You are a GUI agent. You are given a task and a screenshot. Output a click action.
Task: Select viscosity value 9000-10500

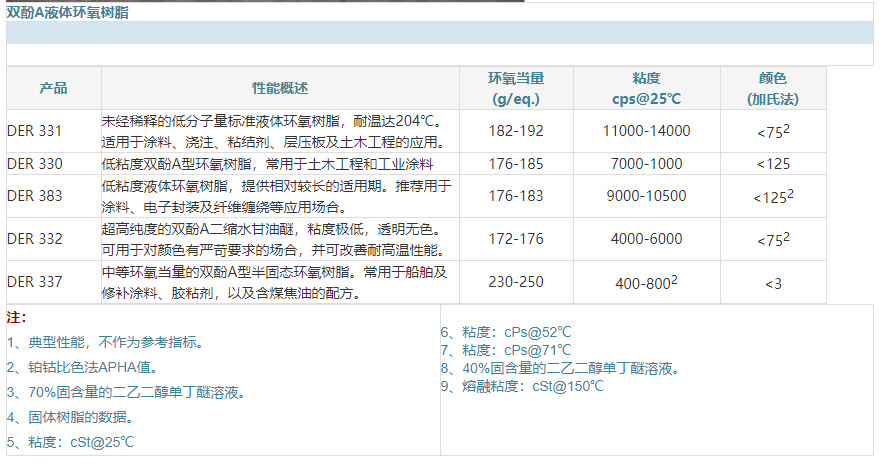[x=646, y=195]
